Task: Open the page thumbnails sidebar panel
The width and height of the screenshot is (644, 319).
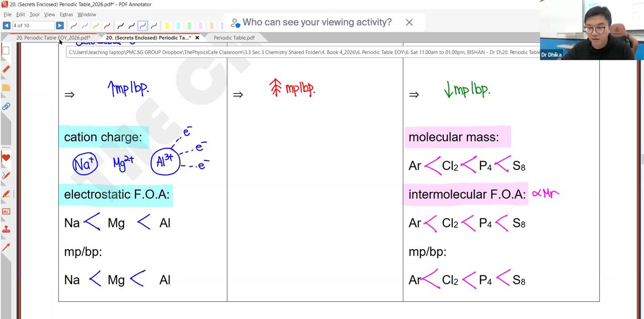Action: pyautogui.click(x=6, y=50)
